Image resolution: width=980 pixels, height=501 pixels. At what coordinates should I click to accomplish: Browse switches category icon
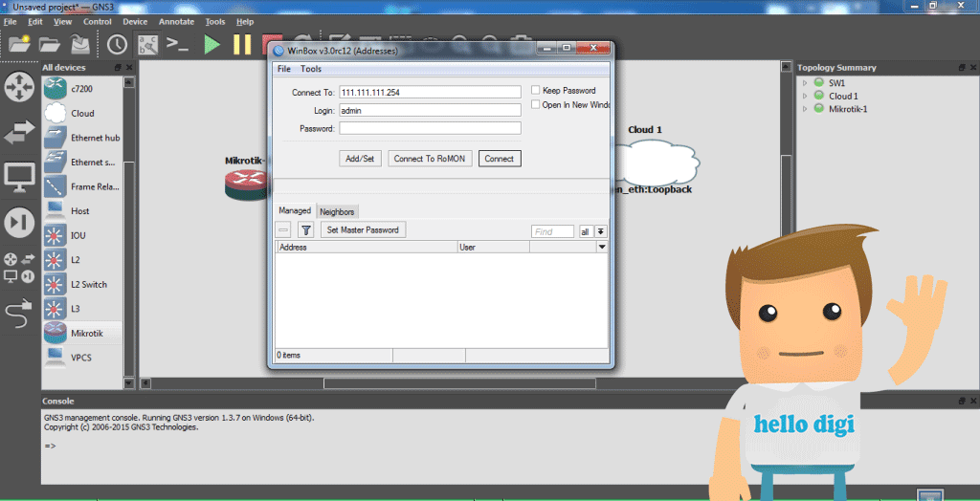point(19,133)
